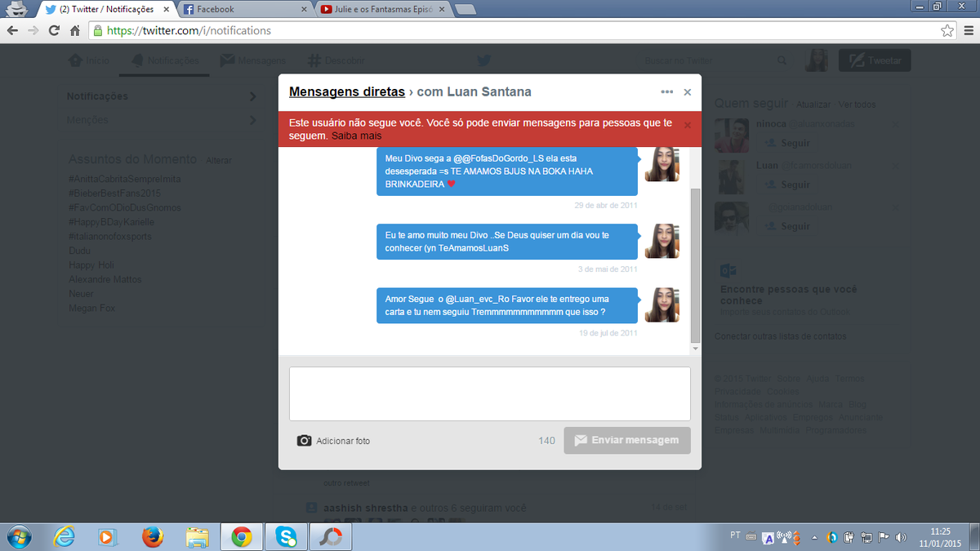The width and height of the screenshot is (980, 551).
Task: Click the Outlook contacts icon
Action: point(728,272)
